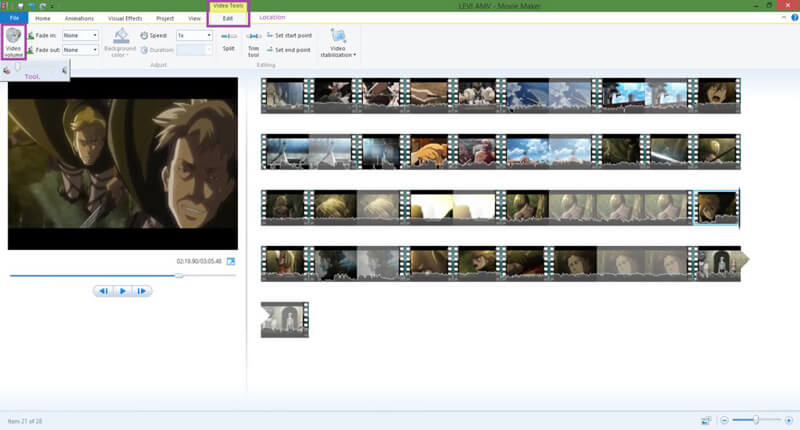Click Set start point
The height and width of the screenshot is (430, 800).
click(289, 35)
